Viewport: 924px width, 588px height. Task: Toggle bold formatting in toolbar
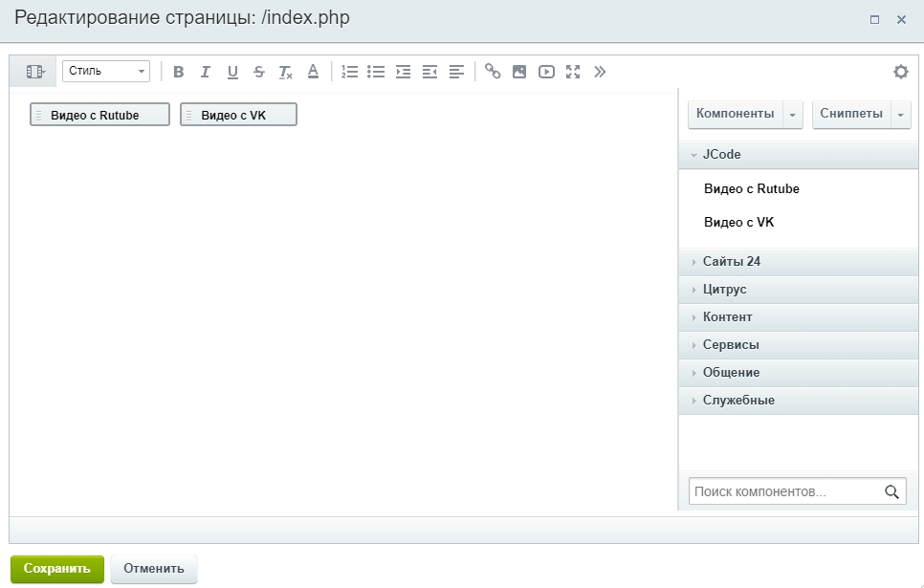click(x=179, y=72)
